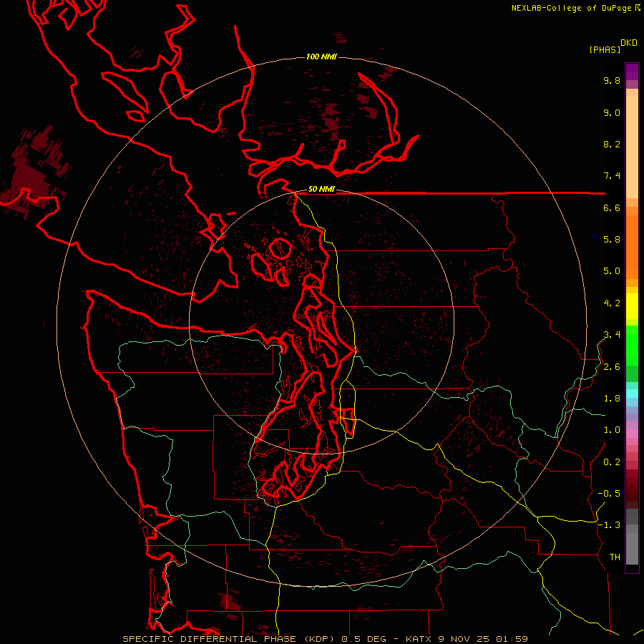Select the 1.8 legend value
Viewport: 644px width, 644px height.
(612, 399)
